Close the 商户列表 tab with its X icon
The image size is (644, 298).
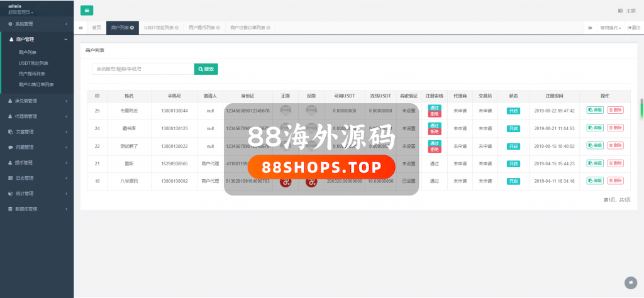point(132,28)
